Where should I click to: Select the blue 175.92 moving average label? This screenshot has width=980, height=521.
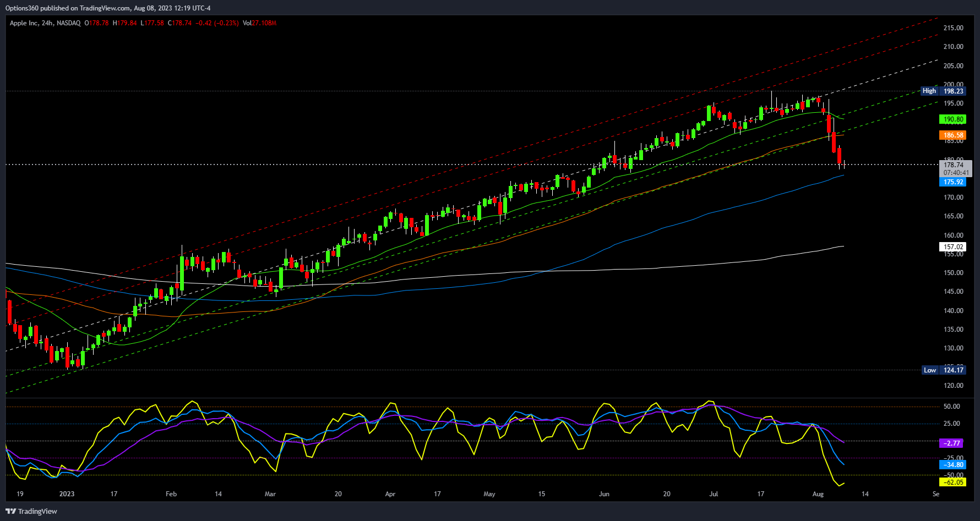point(953,182)
